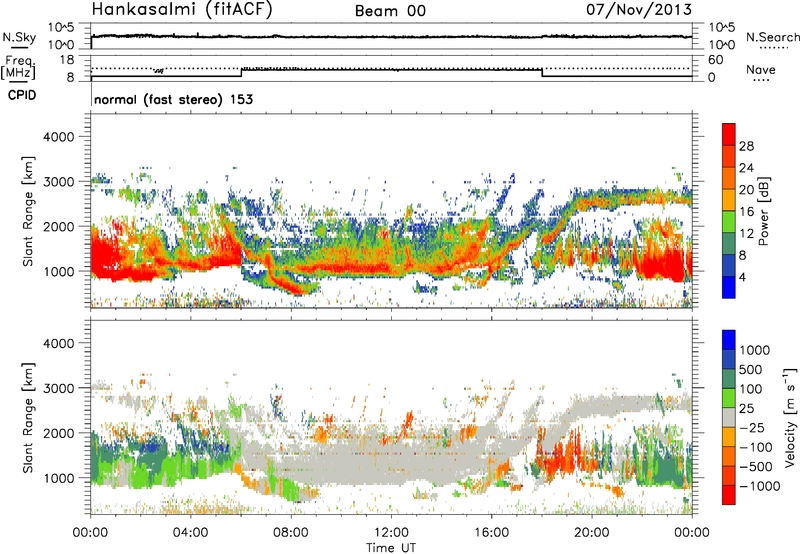Click the '12:00' time axis label

391,533
